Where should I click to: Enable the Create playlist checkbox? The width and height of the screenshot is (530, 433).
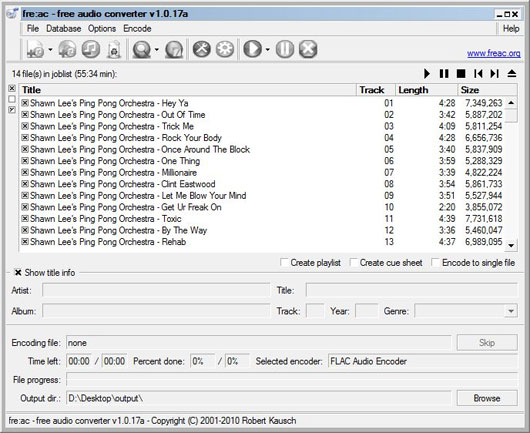pyautogui.click(x=284, y=263)
